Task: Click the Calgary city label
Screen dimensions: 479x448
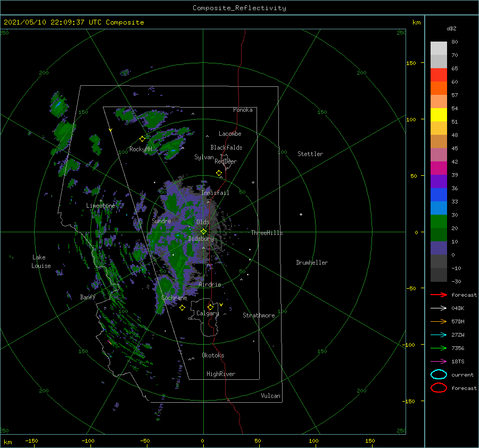Action: (x=208, y=313)
